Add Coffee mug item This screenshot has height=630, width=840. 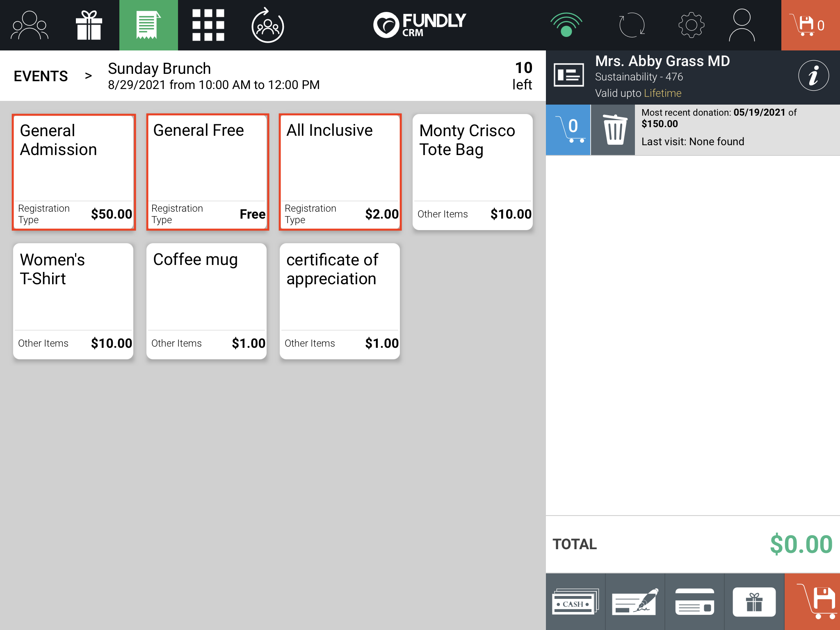(x=207, y=301)
